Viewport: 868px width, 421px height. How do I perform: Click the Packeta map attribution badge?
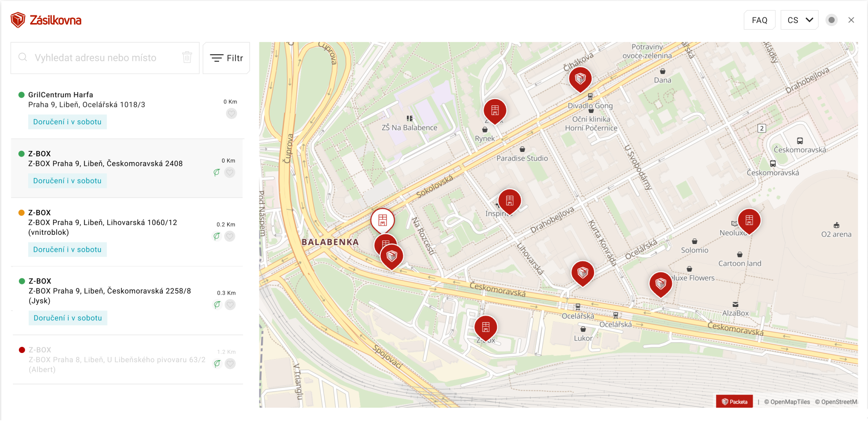coord(734,402)
